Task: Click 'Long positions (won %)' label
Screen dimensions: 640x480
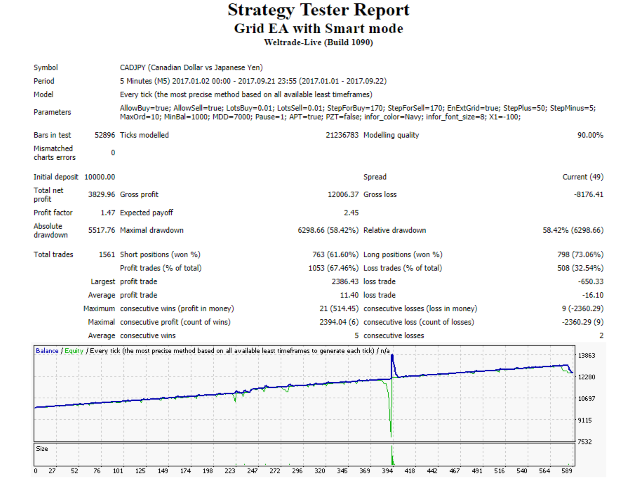Action: click(x=403, y=255)
